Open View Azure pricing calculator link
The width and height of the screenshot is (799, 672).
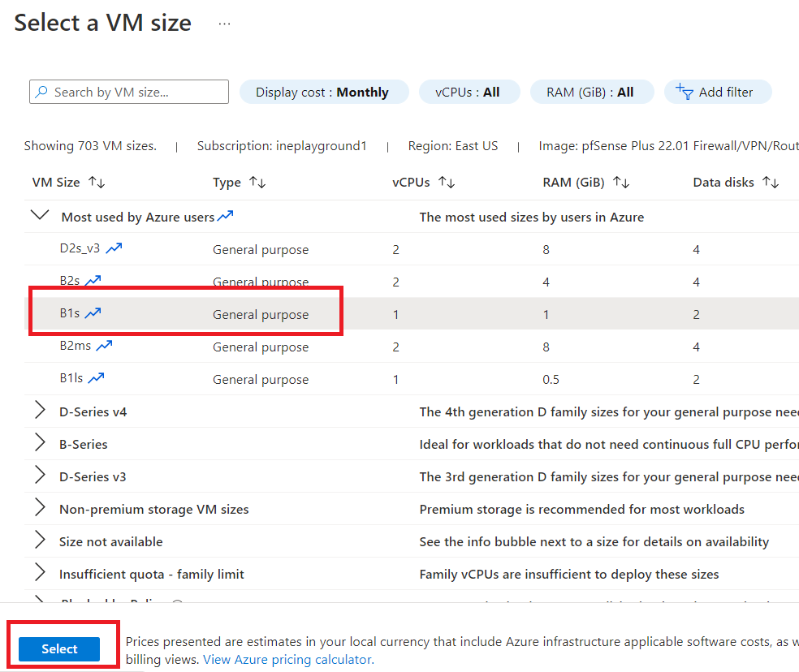287,659
